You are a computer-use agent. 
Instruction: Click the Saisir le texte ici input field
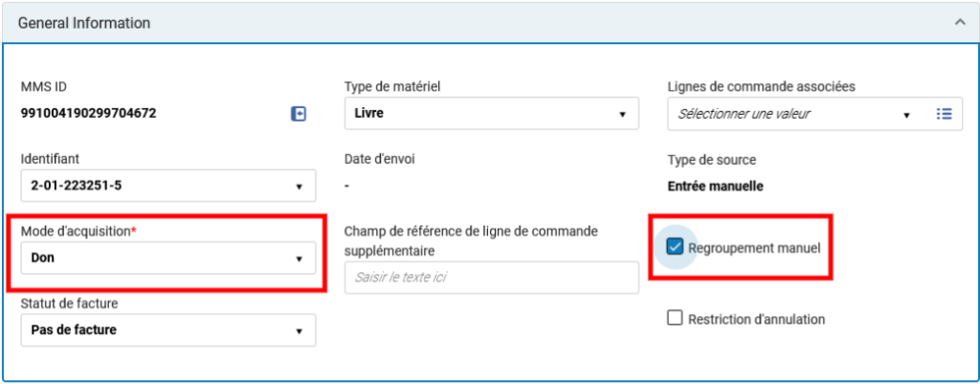[x=491, y=277]
